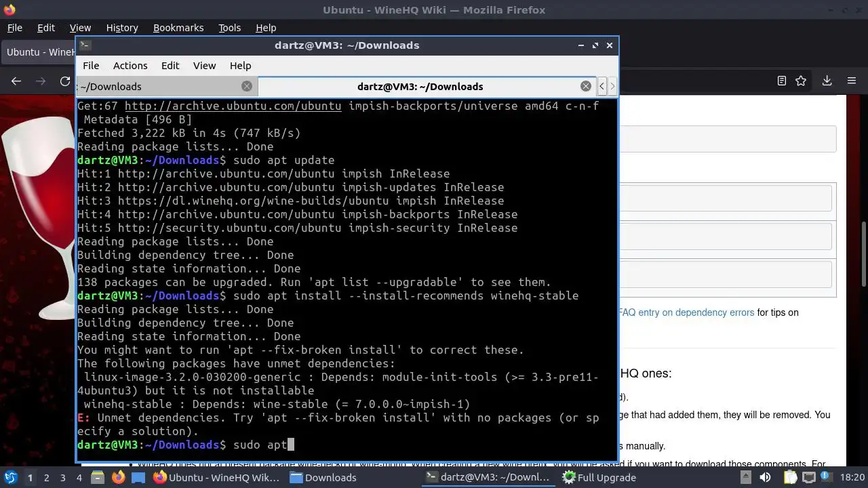
Task: Focus Full Upgrade taskbar window
Action: [x=600, y=477]
